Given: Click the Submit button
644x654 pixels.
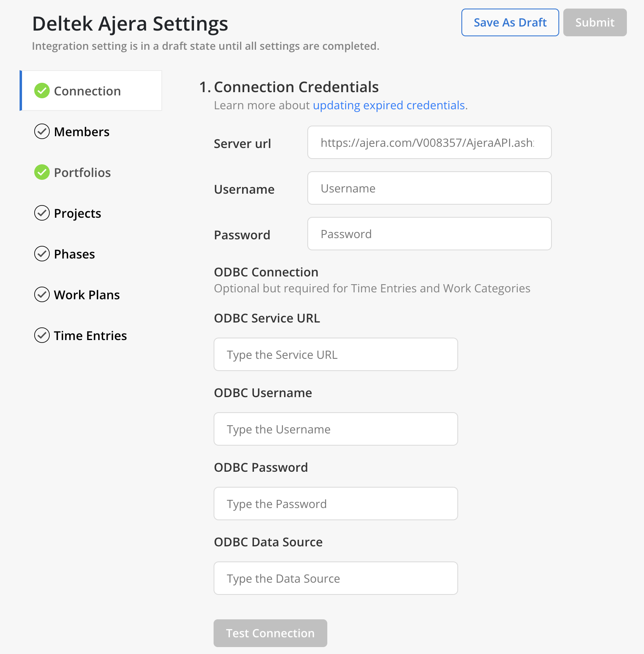Looking at the screenshot, I should [x=595, y=22].
